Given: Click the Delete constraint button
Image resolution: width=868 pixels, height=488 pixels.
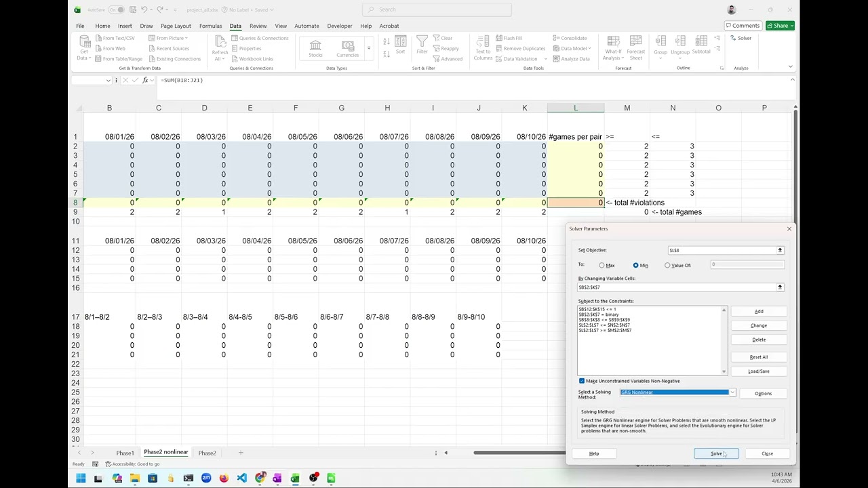Looking at the screenshot, I should point(759,340).
